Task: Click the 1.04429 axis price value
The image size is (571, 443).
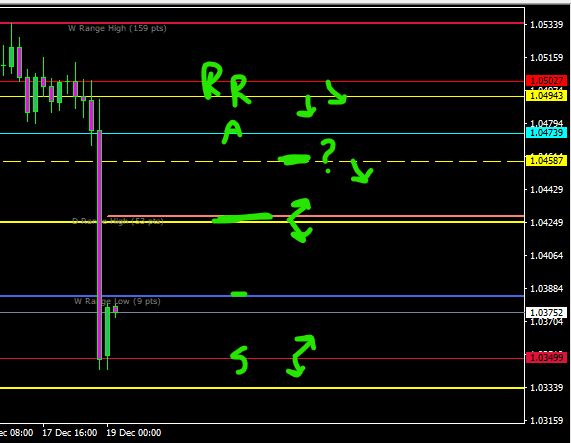Action: click(x=546, y=189)
